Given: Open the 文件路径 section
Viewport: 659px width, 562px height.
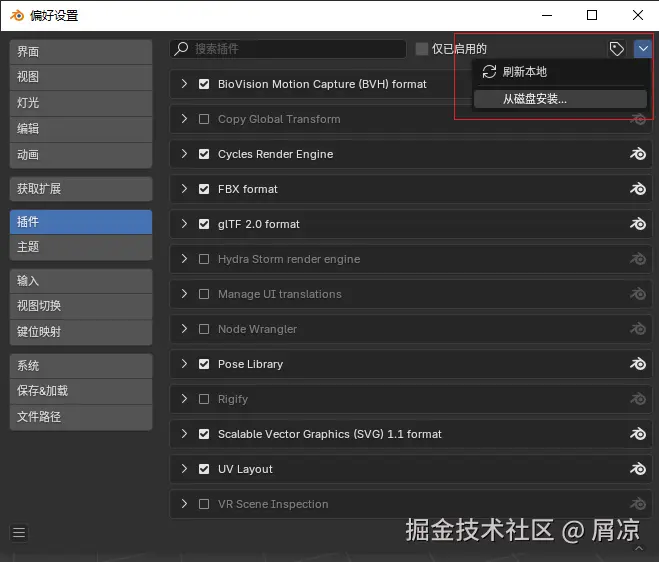Looking at the screenshot, I should coord(81,417).
